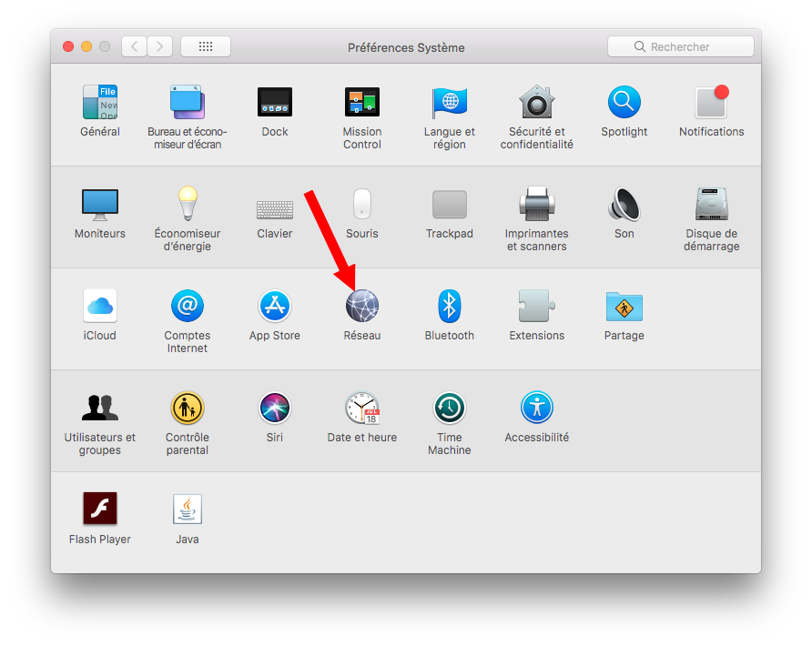Open the Son sound preferences
The image size is (812, 646).
coord(624,204)
